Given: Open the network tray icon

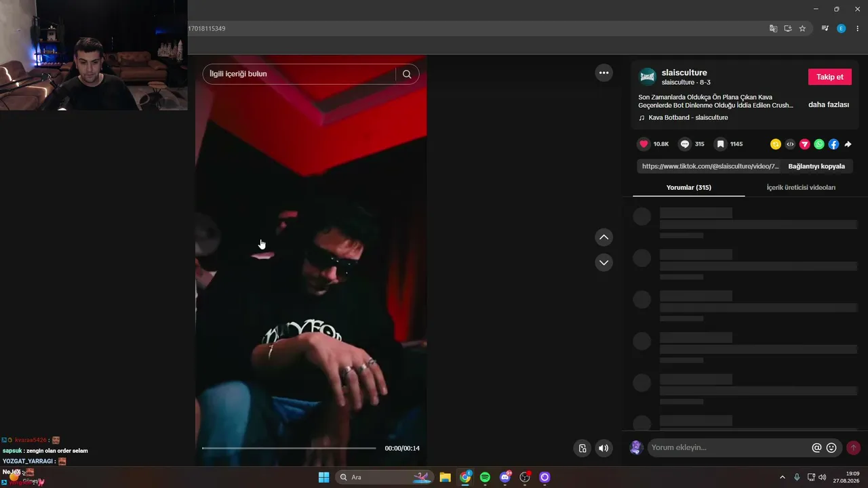Looking at the screenshot, I should [811, 477].
